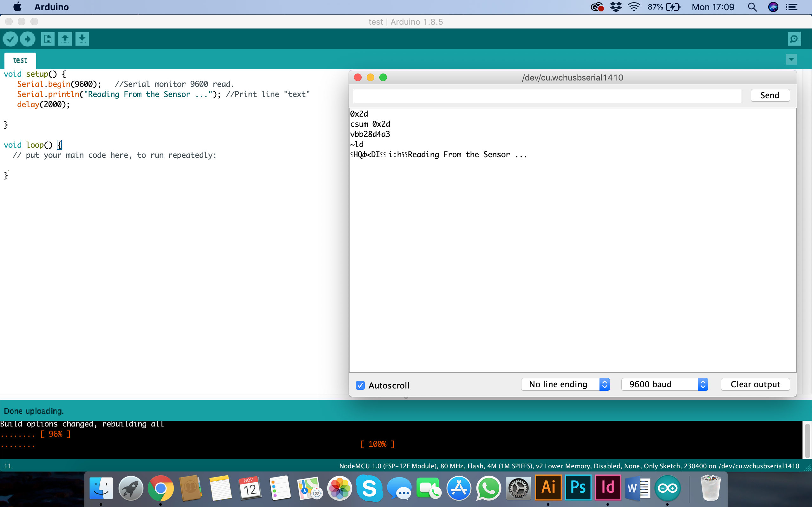Click Arduino icon in the dock
The width and height of the screenshot is (812, 507).
coord(667,488)
